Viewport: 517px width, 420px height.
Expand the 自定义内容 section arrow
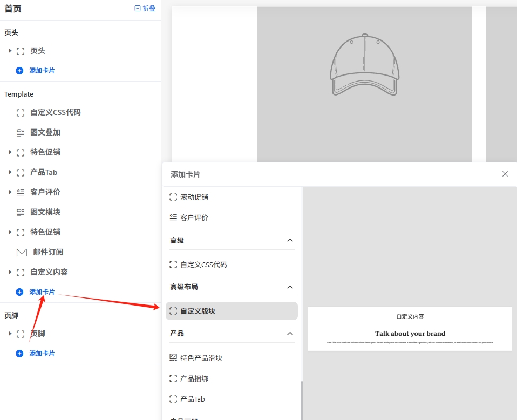click(10, 272)
